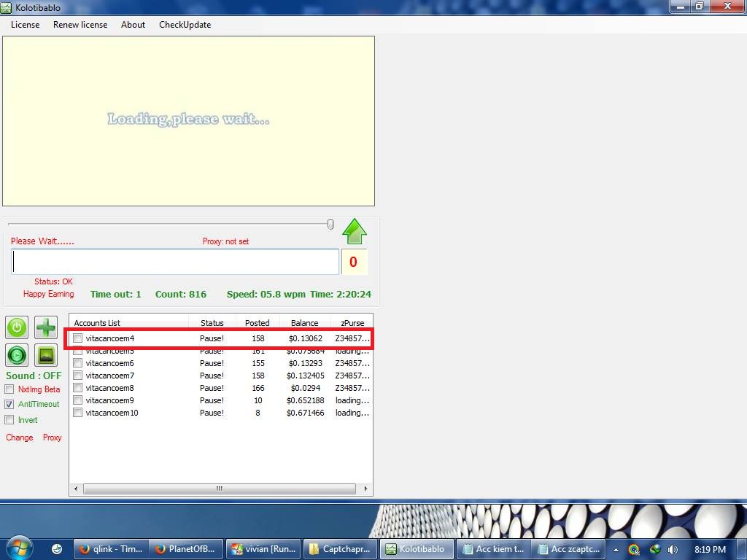The width and height of the screenshot is (747, 560).
Task: Toggle the vitacancoem4 checkbox
Action: (x=77, y=338)
